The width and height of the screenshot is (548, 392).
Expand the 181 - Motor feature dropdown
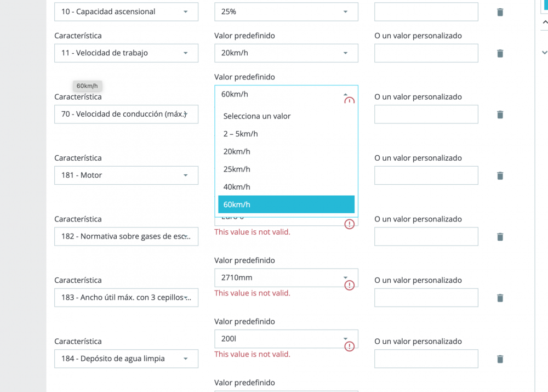click(126, 175)
